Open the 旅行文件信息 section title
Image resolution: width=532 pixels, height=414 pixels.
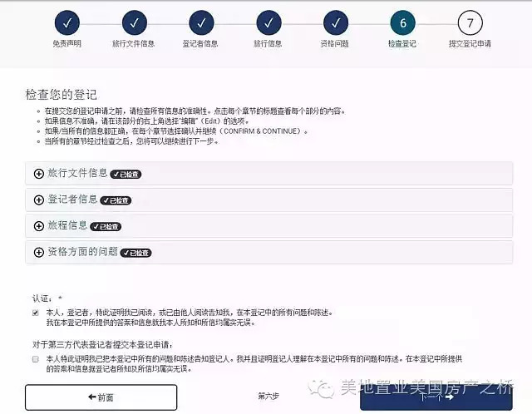[77, 173]
